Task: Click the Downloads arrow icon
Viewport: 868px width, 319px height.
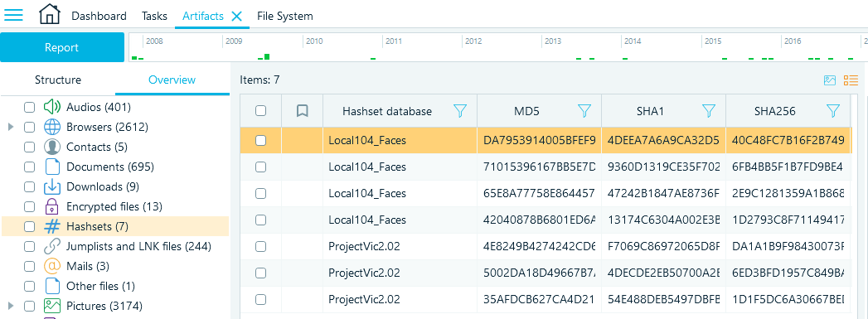Action: [51, 187]
